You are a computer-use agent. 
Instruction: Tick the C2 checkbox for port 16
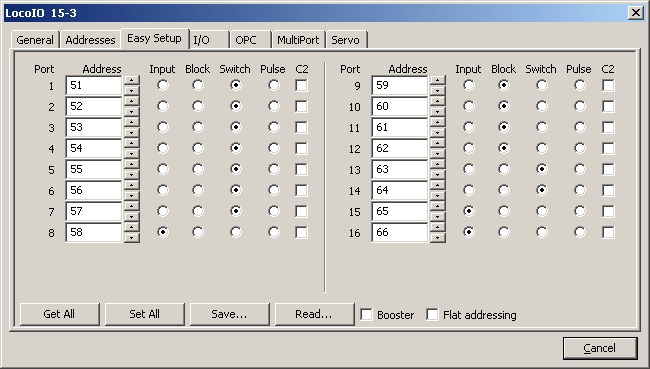(x=608, y=232)
